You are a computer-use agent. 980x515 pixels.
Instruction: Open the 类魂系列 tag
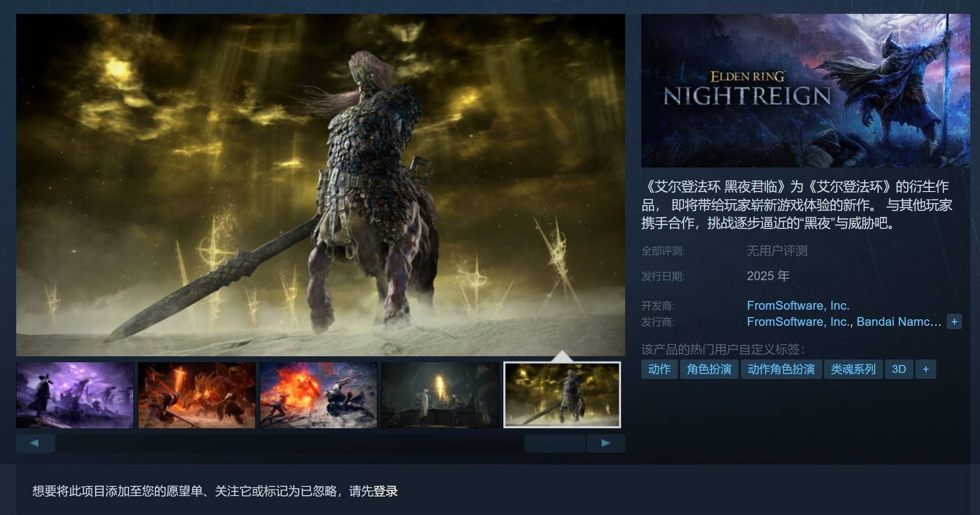click(x=853, y=369)
